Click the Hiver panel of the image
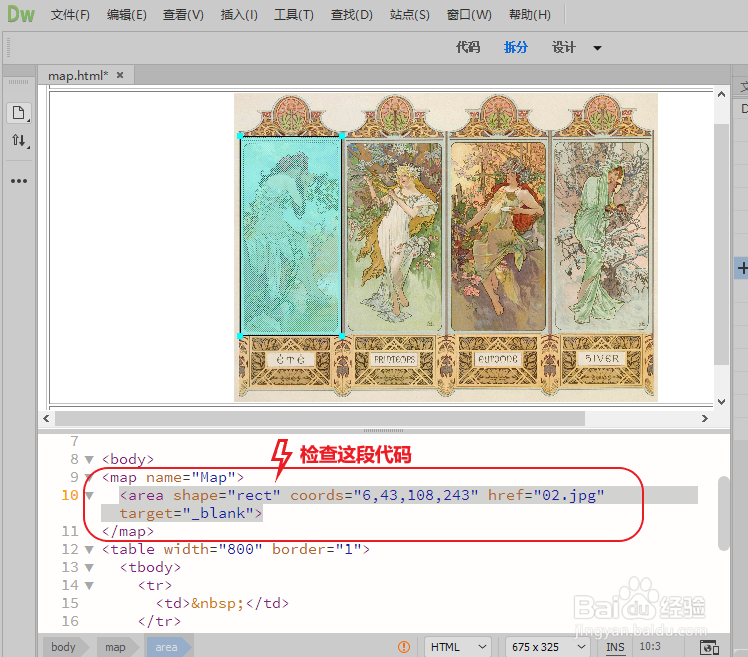This screenshot has height=657, width=748. (602, 236)
